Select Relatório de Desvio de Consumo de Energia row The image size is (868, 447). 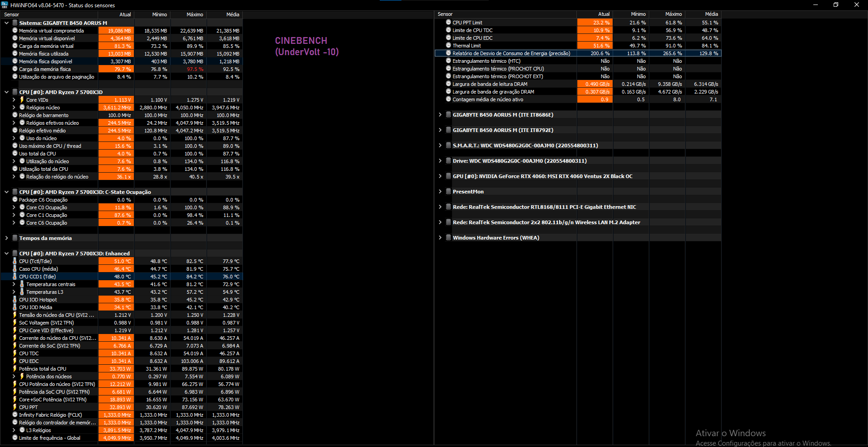578,53
